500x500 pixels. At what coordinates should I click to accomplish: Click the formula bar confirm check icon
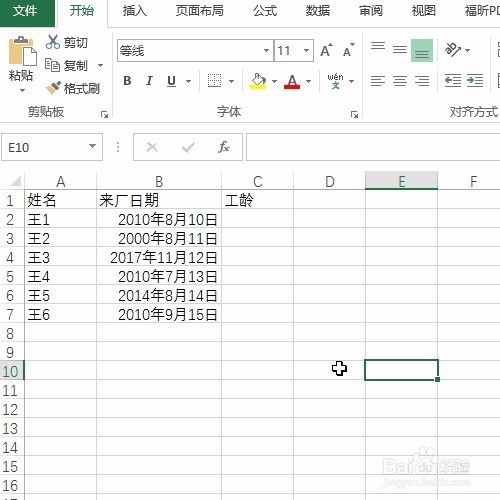tap(188, 147)
